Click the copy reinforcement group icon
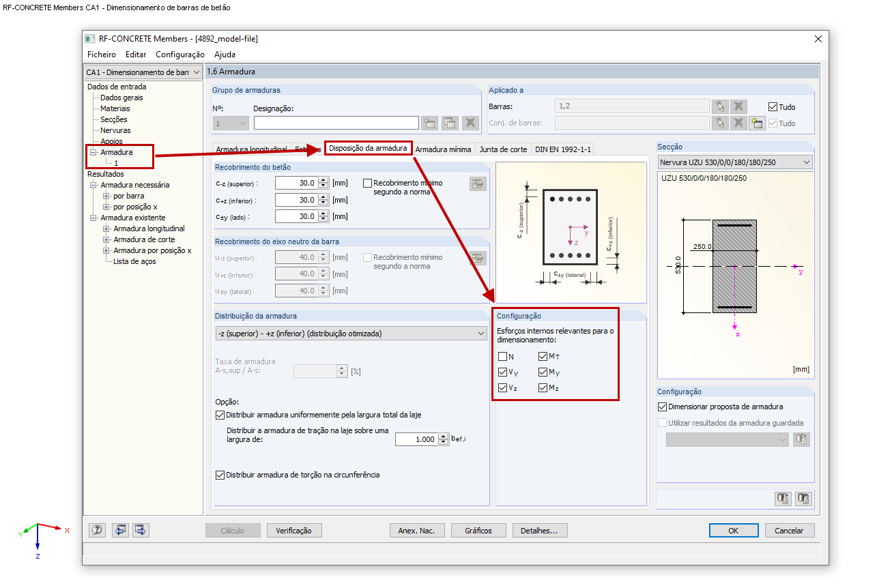The image size is (892, 588). click(450, 123)
